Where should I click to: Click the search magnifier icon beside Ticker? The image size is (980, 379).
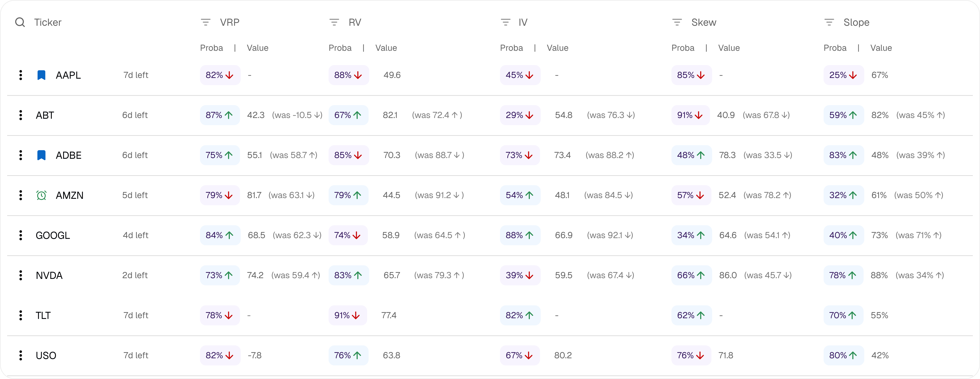20,23
